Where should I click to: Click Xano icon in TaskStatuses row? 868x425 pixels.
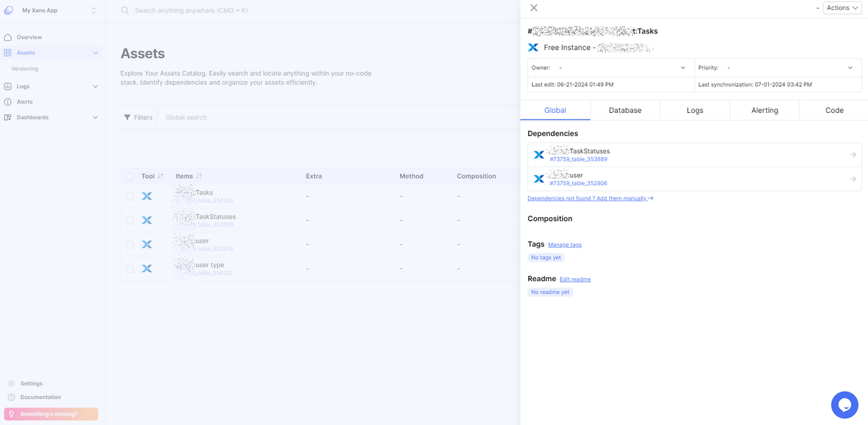[x=147, y=220]
